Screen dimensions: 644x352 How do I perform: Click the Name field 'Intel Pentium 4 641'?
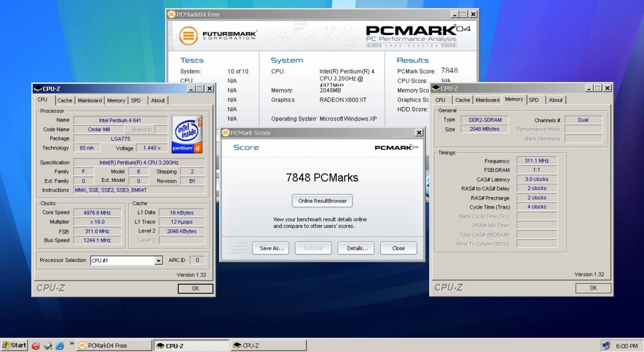coord(120,120)
